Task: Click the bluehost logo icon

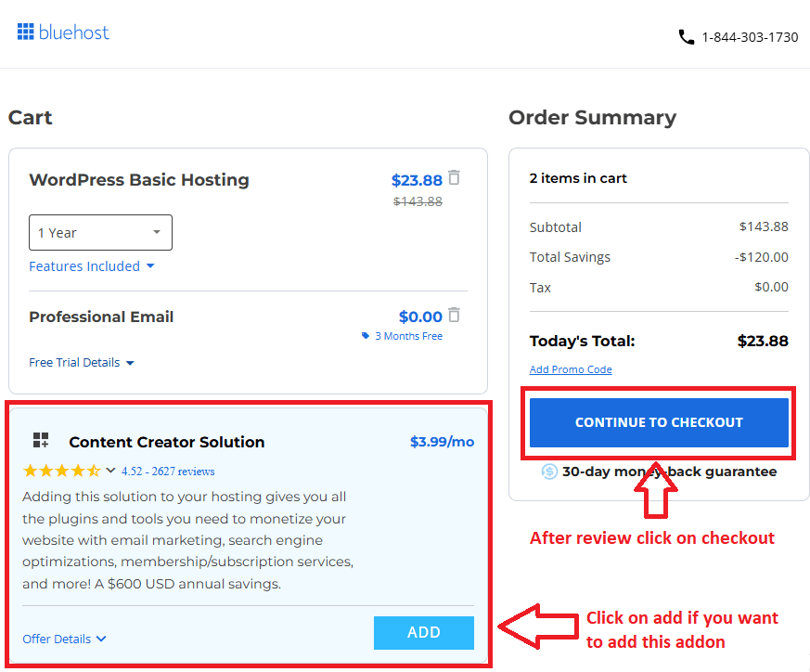Action: pos(26,31)
